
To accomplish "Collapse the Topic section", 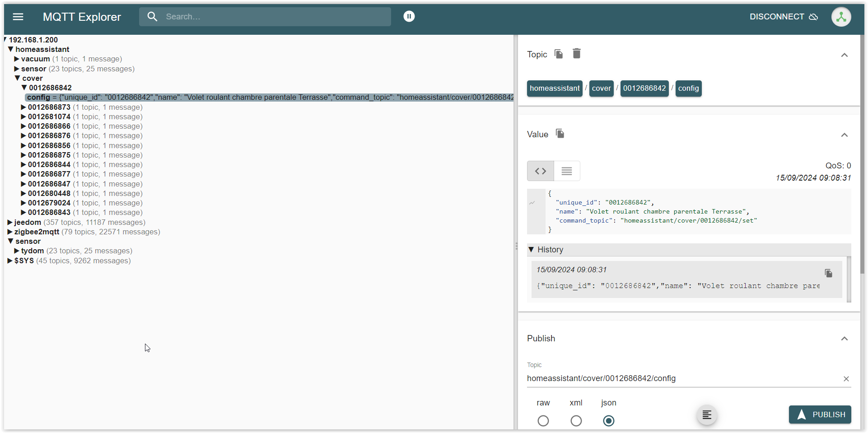I will (844, 55).
